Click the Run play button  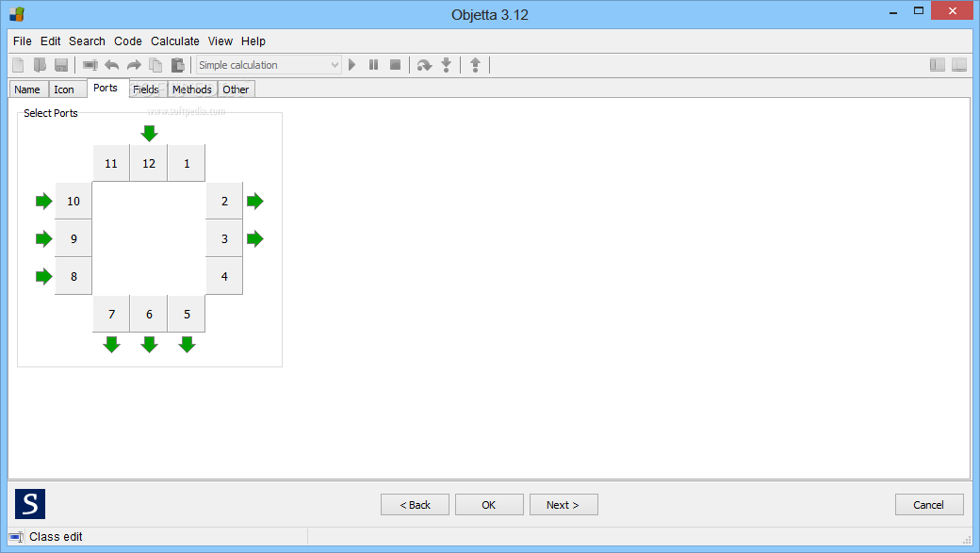pyautogui.click(x=352, y=65)
